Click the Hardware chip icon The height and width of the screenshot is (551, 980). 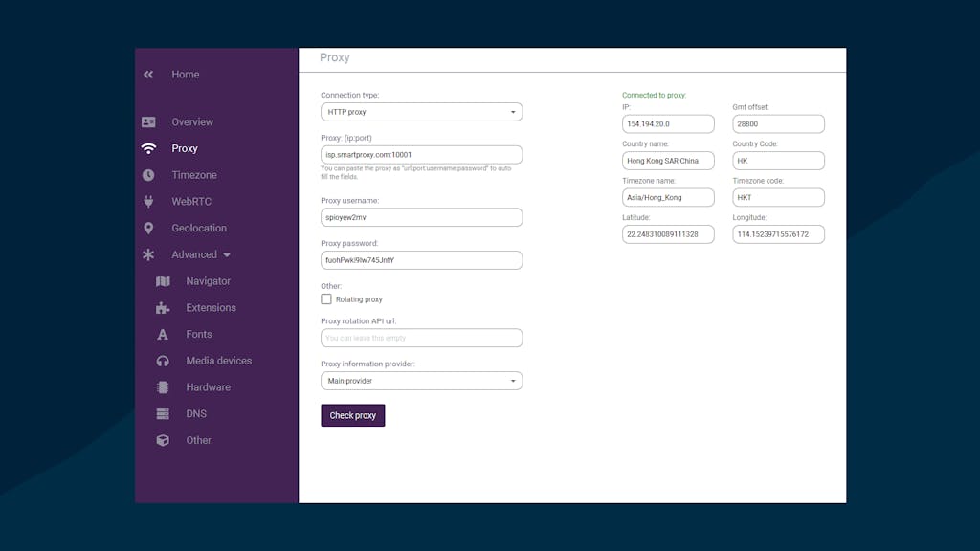[163, 387]
